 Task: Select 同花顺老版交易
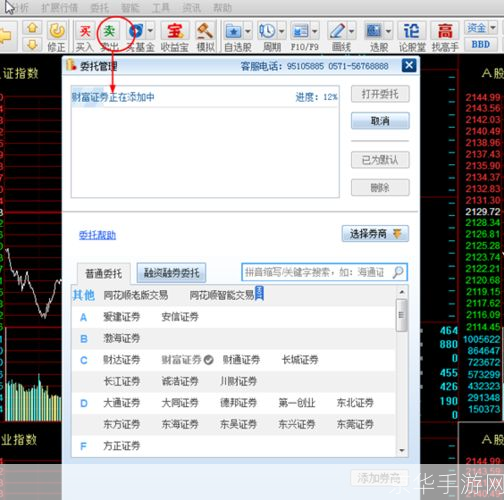point(136,295)
